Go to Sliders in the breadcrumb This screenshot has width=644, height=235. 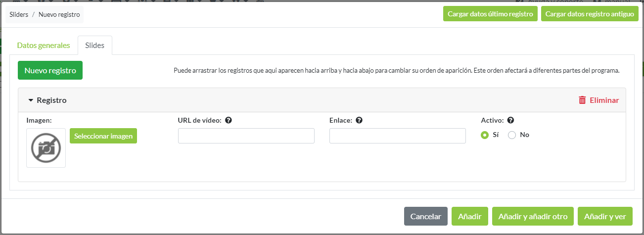tap(19, 15)
